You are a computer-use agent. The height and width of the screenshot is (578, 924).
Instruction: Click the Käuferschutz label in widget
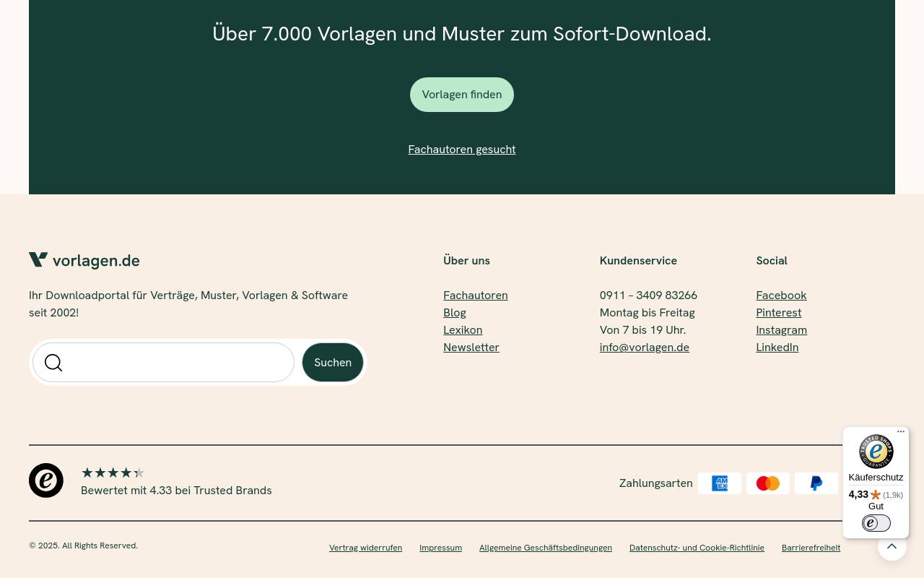[876, 478]
